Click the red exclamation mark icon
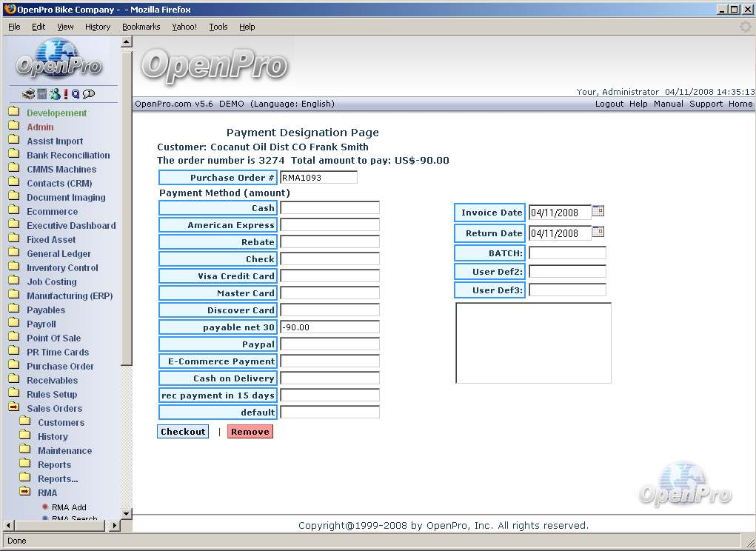Image resolution: width=756 pixels, height=551 pixels. [66, 94]
